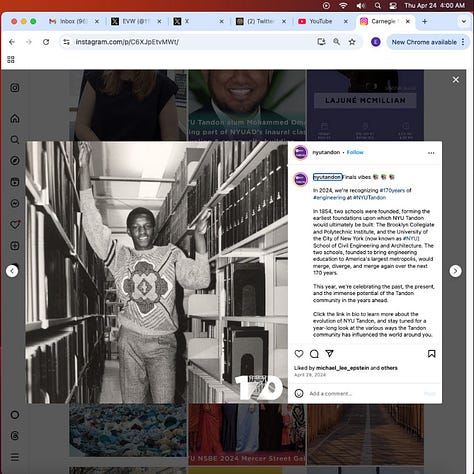474x474 pixels.
Task: Open michael_lee_epstein liker profile
Action: (342, 368)
